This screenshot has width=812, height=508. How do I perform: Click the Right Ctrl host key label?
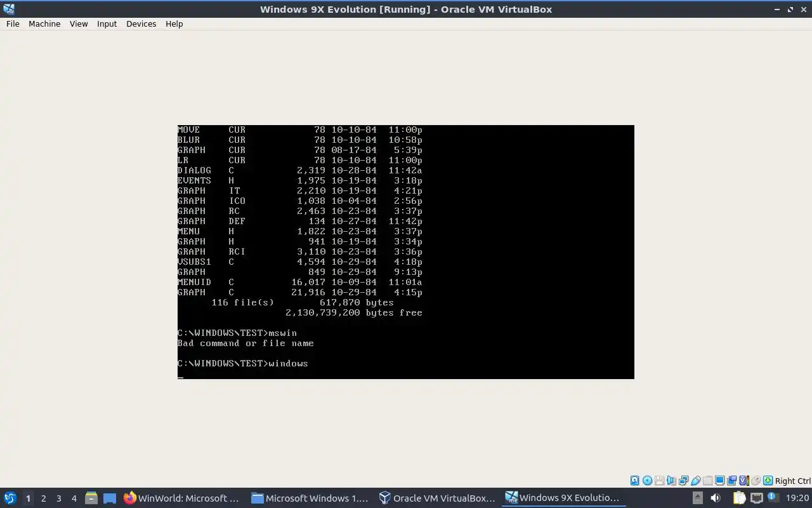pyautogui.click(x=793, y=481)
